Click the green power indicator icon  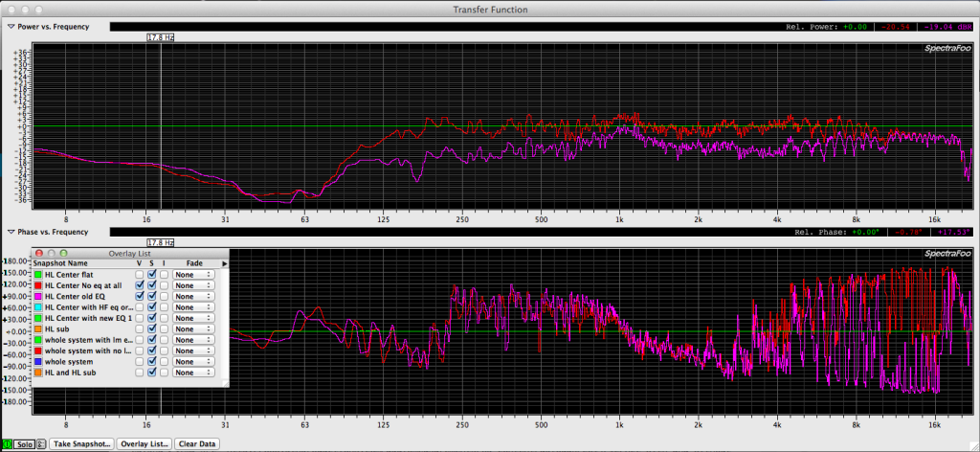[7, 444]
